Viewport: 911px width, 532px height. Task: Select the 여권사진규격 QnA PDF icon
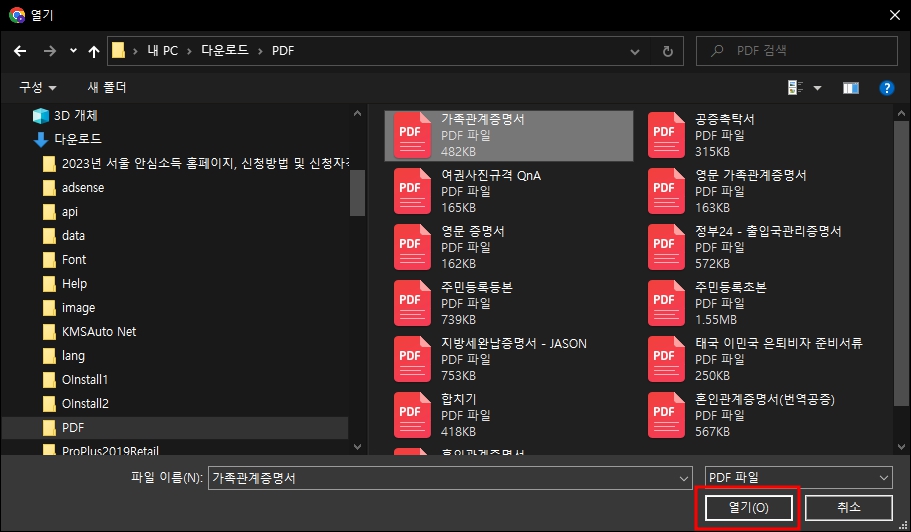coord(412,191)
